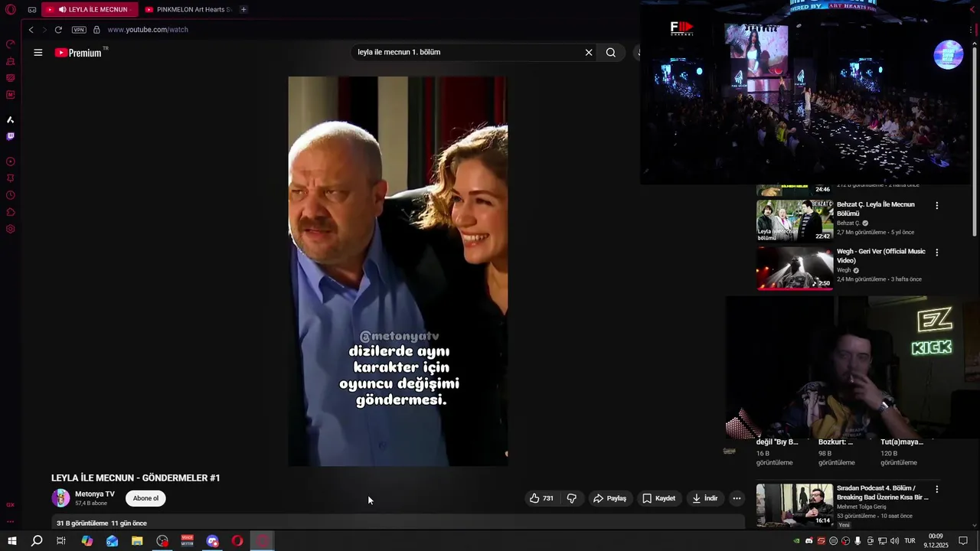The image size is (980, 551).
Task: Open the Windows notification center
Action: [963, 541]
